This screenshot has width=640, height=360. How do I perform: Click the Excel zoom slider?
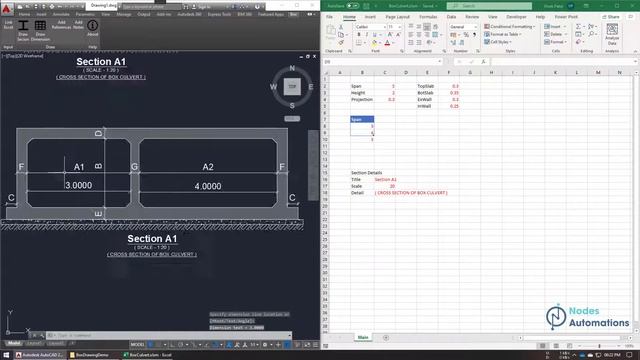[600, 346]
